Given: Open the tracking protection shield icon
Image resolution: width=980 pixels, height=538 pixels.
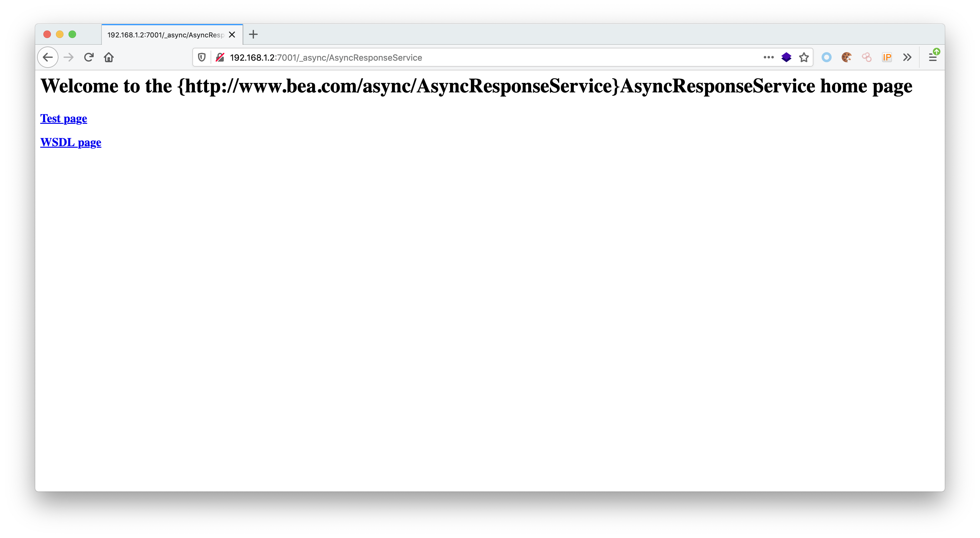Looking at the screenshot, I should click(x=202, y=58).
